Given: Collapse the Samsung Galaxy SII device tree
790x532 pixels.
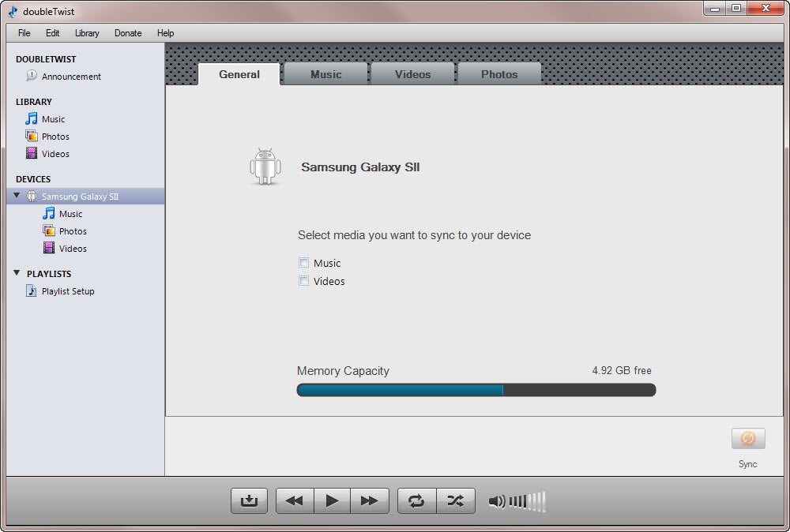Looking at the screenshot, I should tap(17, 196).
